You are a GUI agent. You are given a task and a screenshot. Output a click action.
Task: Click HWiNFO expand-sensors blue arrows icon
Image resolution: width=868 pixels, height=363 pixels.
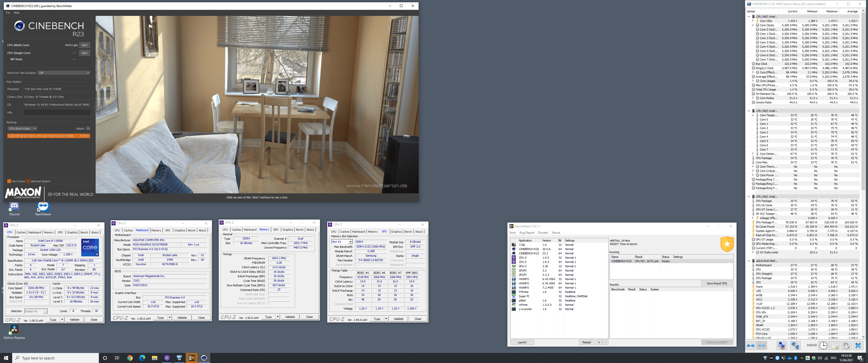pyautogui.click(x=751, y=346)
